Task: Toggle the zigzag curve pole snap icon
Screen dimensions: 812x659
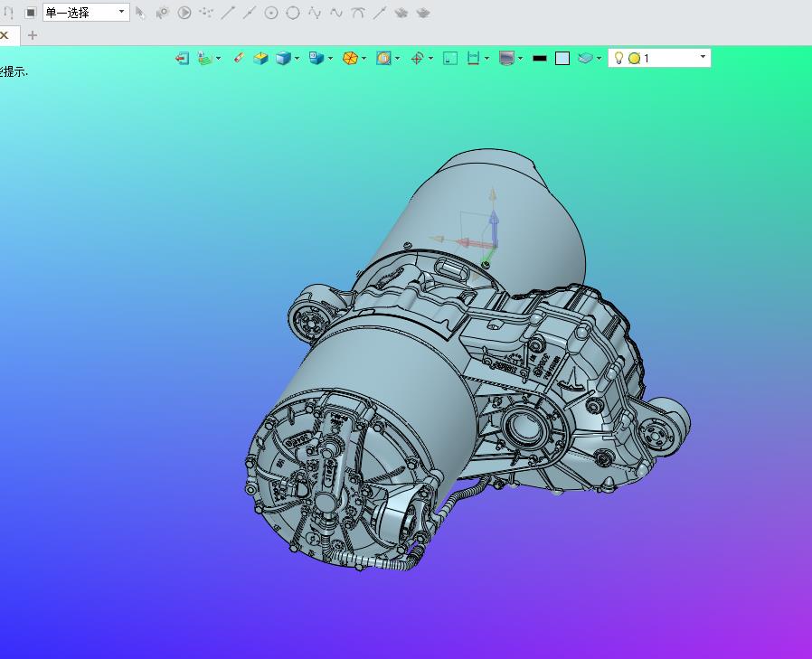Action: 315,13
